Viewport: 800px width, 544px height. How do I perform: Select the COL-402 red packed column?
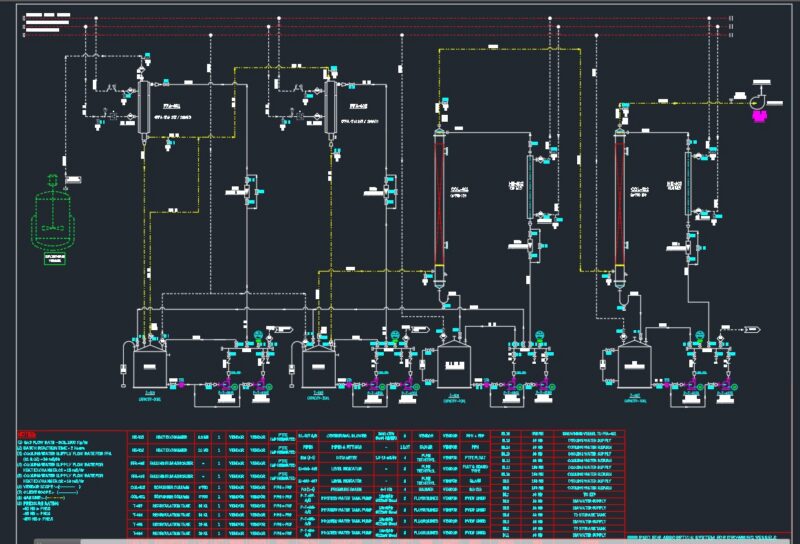point(619,204)
